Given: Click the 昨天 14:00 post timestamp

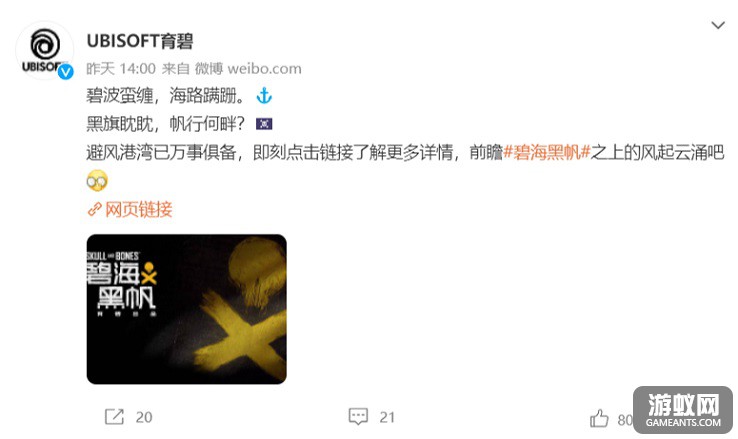Looking at the screenshot, I should (120, 69).
